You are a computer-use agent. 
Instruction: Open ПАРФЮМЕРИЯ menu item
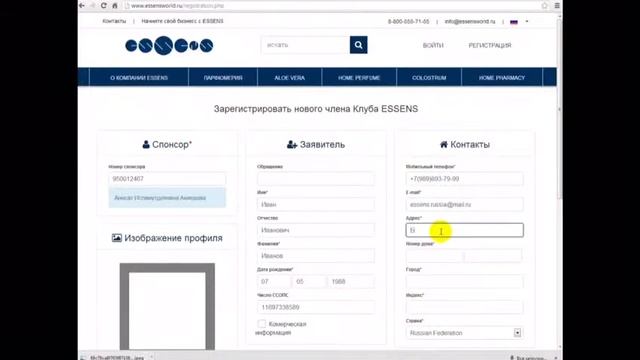point(223,78)
